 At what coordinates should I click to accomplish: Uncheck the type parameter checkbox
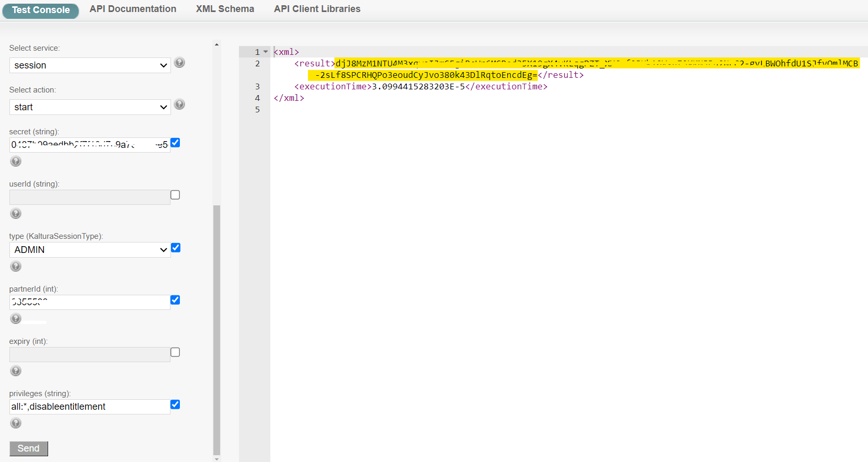pos(176,248)
